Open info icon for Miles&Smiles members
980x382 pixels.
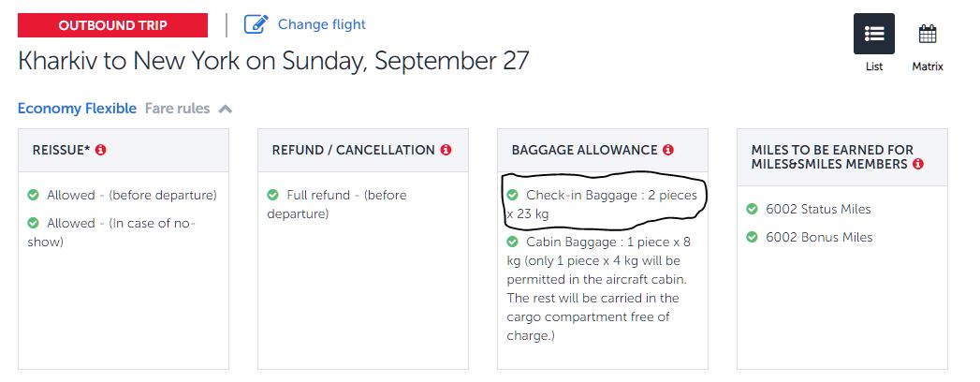point(918,164)
